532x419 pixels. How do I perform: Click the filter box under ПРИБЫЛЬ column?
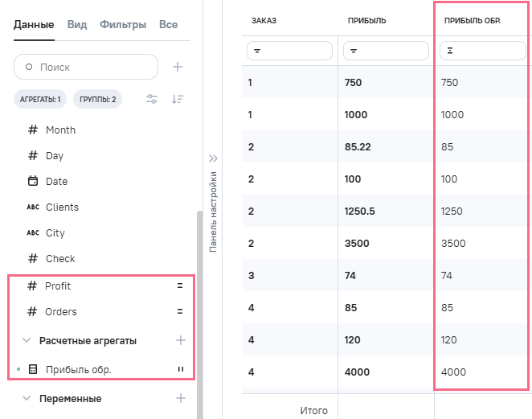(386, 51)
